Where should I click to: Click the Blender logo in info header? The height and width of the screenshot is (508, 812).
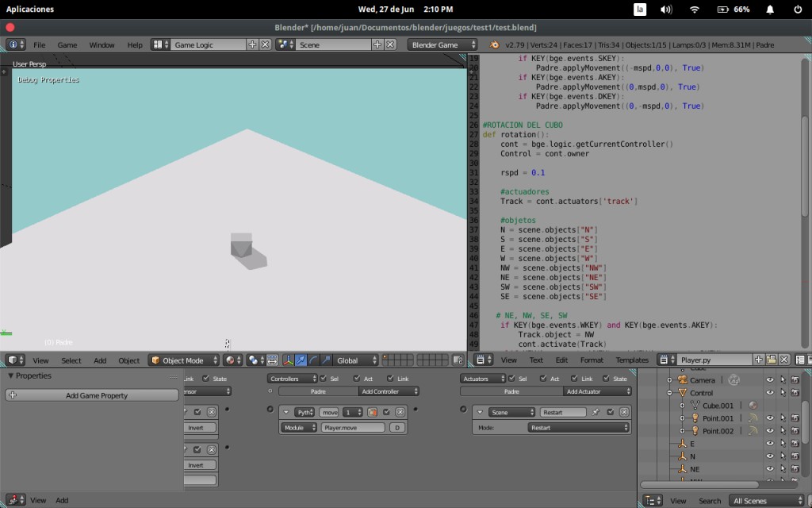tap(495, 45)
